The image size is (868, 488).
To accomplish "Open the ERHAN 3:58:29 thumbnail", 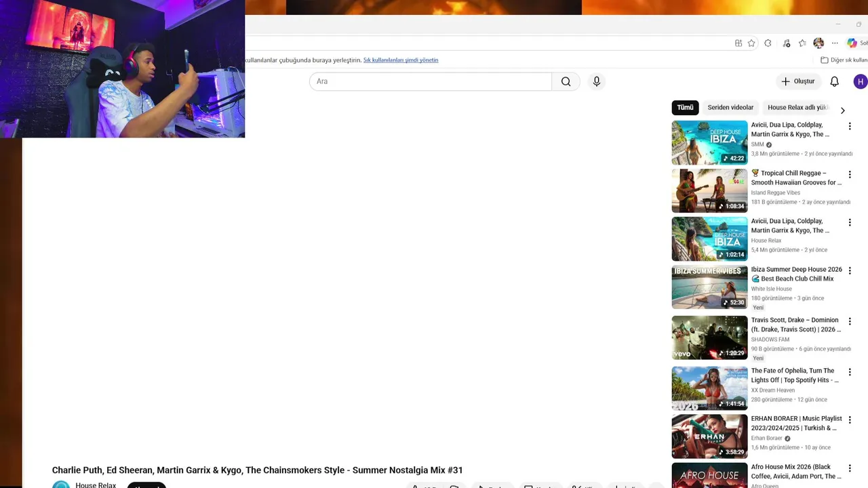I will [x=709, y=437].
